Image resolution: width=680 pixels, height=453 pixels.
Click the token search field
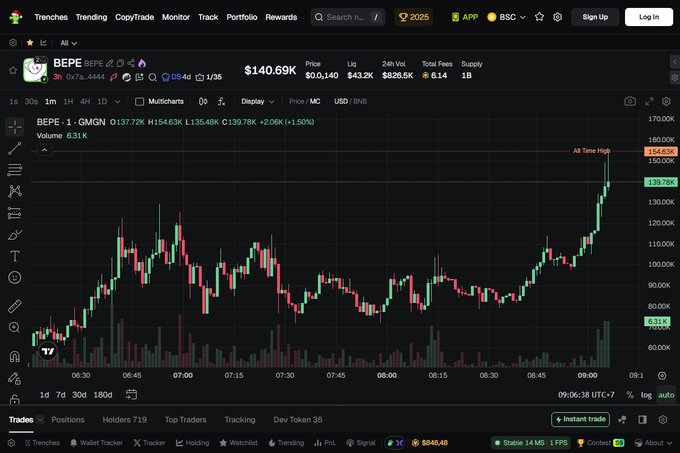[347, 17]
